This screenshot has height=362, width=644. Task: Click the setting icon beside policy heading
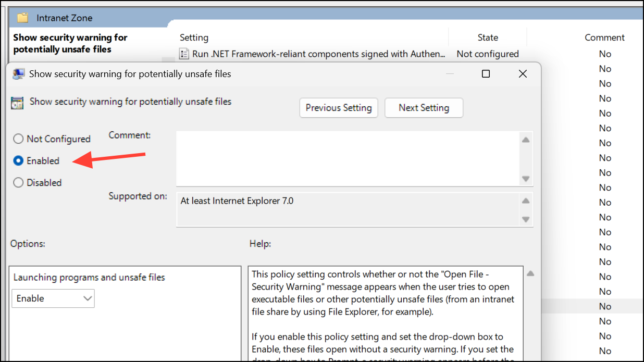17,103
